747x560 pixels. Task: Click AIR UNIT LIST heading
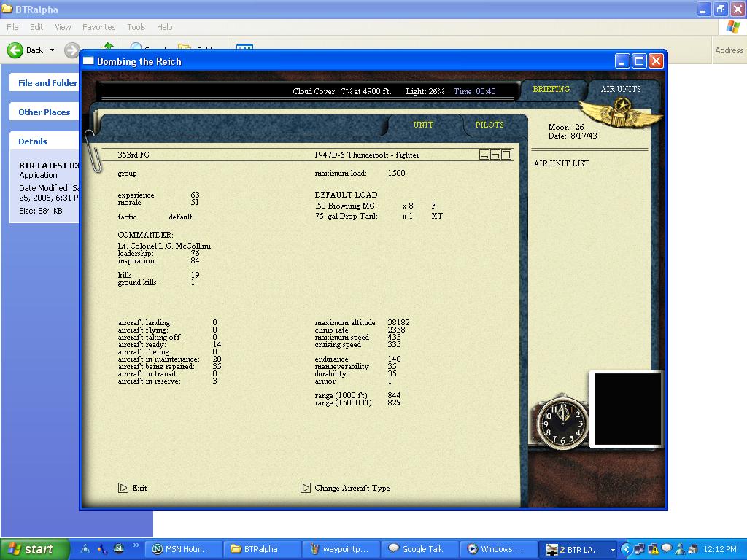coord(561,163)
